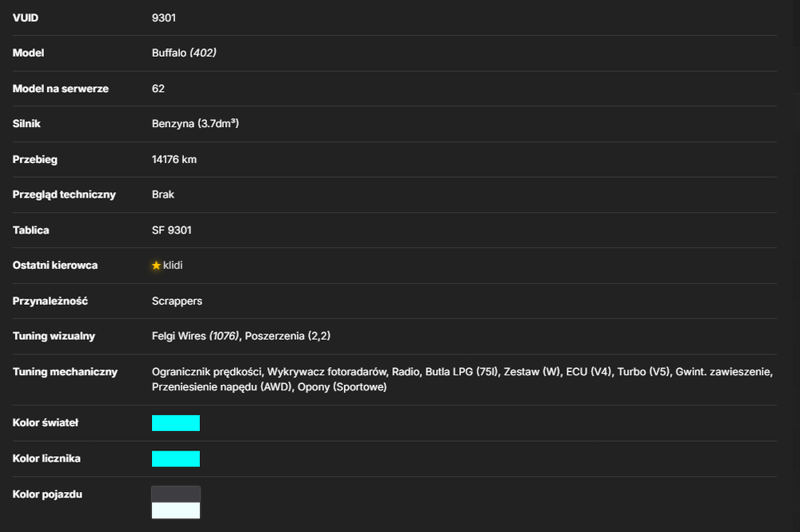The image size is (800, 532).
Task: Click the Tablica row label
Action: point(31,230)
